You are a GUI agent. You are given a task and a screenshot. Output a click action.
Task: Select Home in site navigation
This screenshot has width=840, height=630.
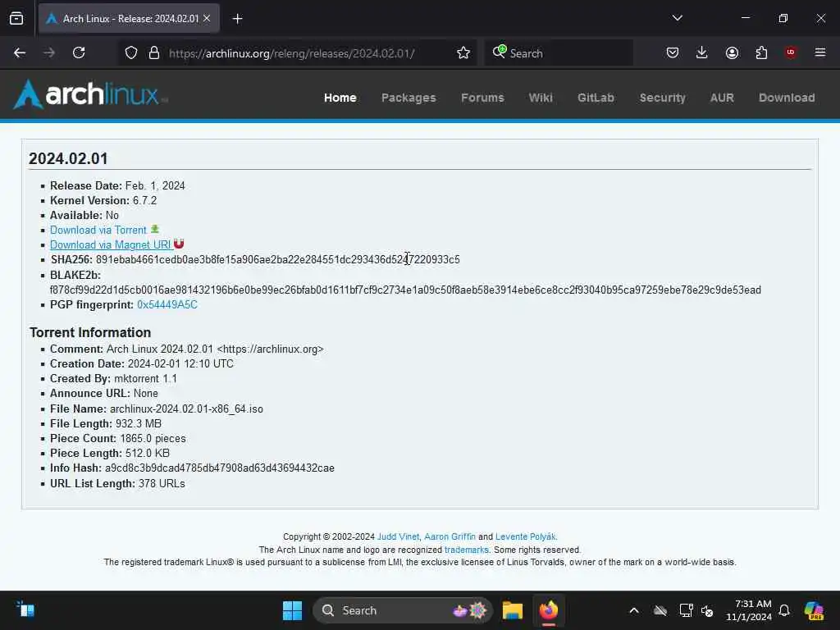pos(340,98)
